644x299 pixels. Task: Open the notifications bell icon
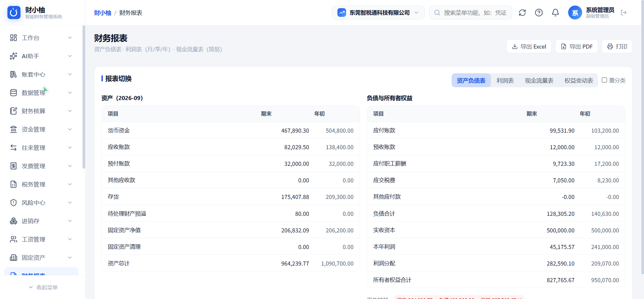(555, 13)
